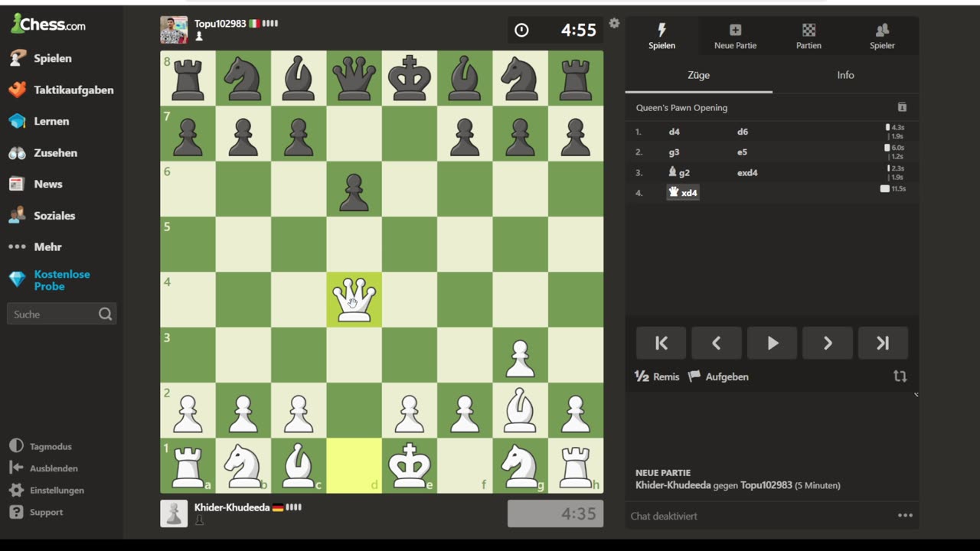Click the Queen's Pawn Opening name

[x=681, y=108]
